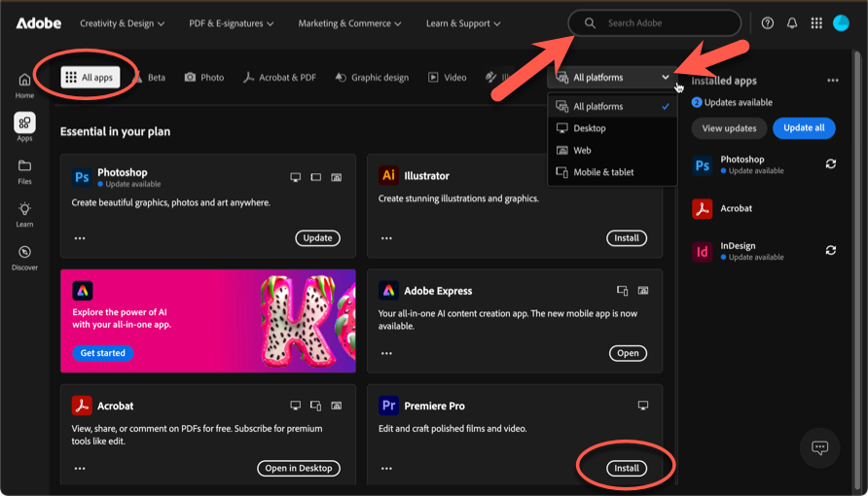Go to Home in the sidebar
This screenshot has height=496, width=868.
24,86
